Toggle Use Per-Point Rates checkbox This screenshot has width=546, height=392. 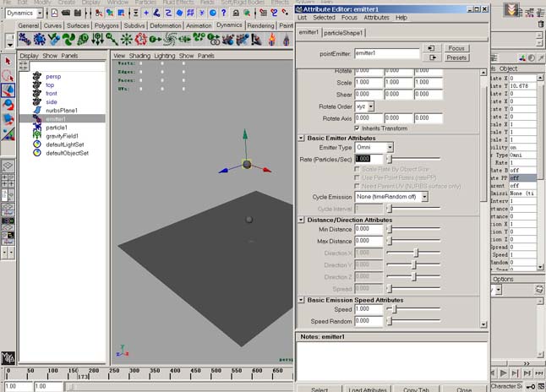click(357, 178)
